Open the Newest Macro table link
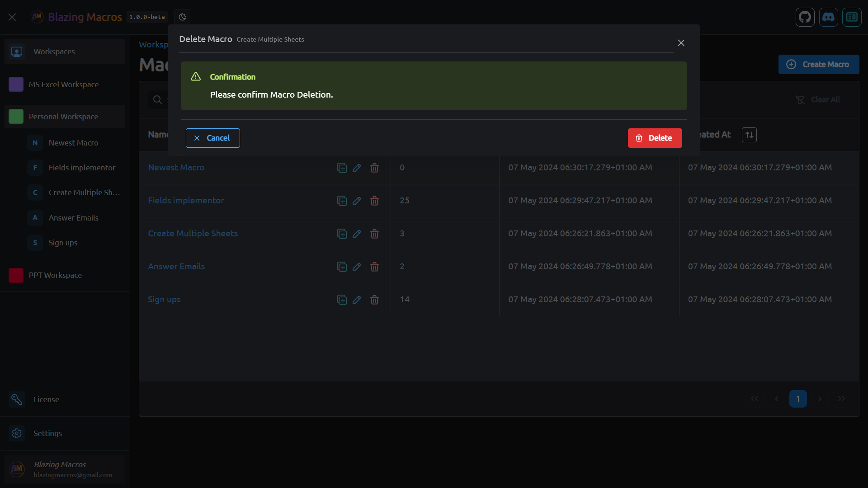The height and width of the screenshot is (488, 868). point(176,167)
